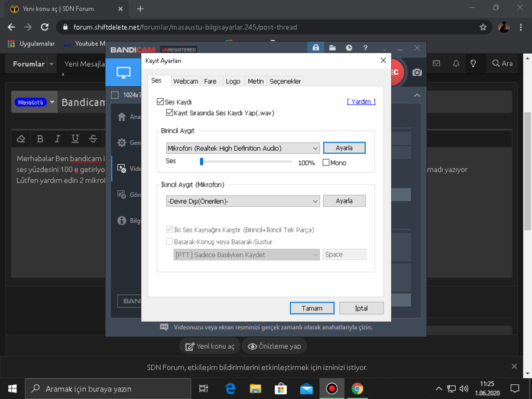
Task: Open the Metin tab
Action: pos(255,82)
